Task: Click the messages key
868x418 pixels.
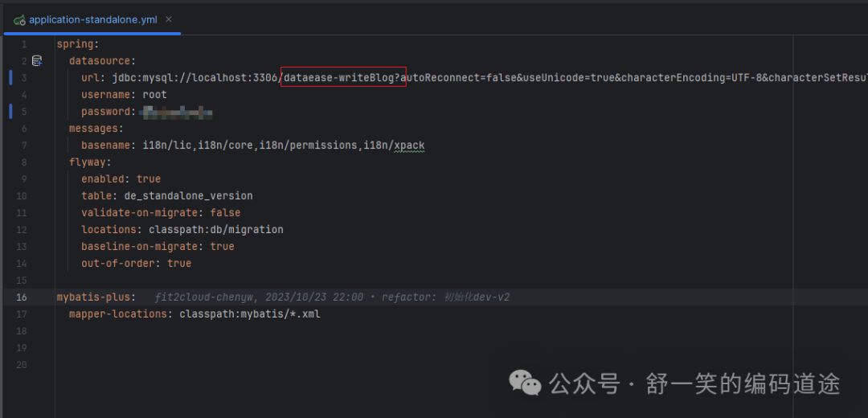Action: [93, 129]
